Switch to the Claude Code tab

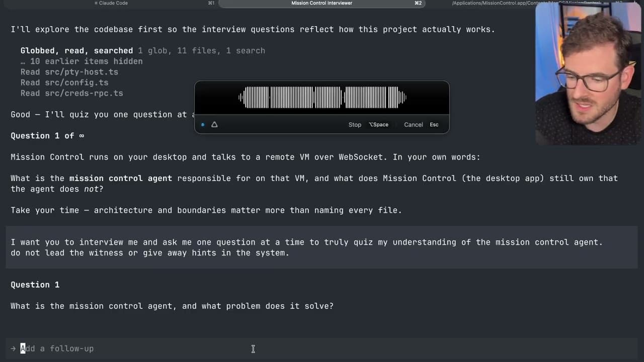click(111, 3)
